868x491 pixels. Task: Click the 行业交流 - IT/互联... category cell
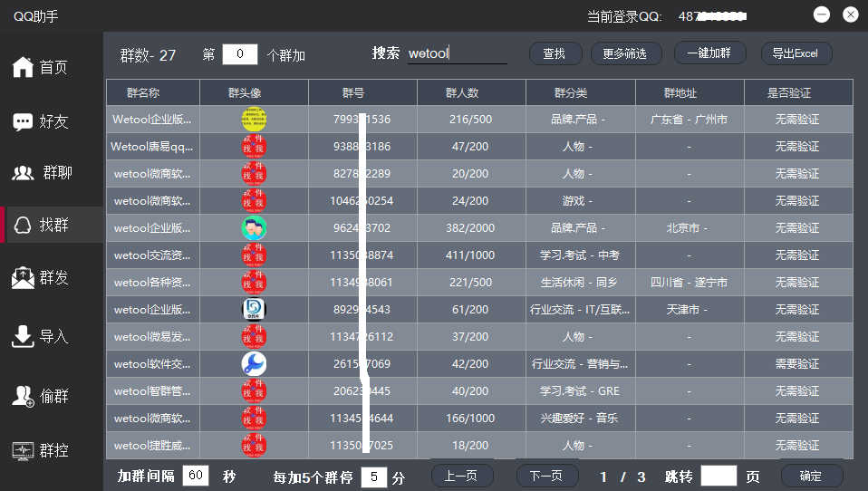click(x=580, y=310)
